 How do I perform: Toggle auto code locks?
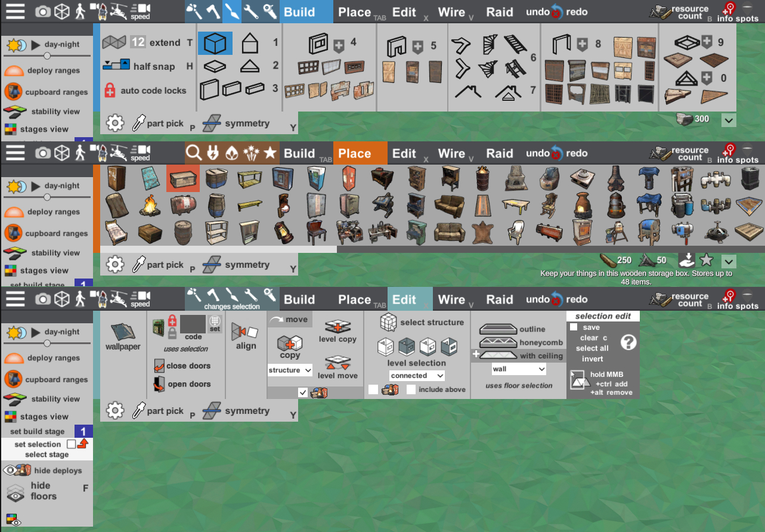point(110,91)
